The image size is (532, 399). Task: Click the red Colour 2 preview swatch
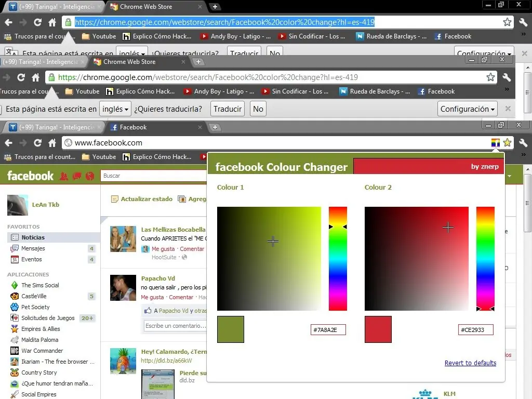[x=378, y=329]
